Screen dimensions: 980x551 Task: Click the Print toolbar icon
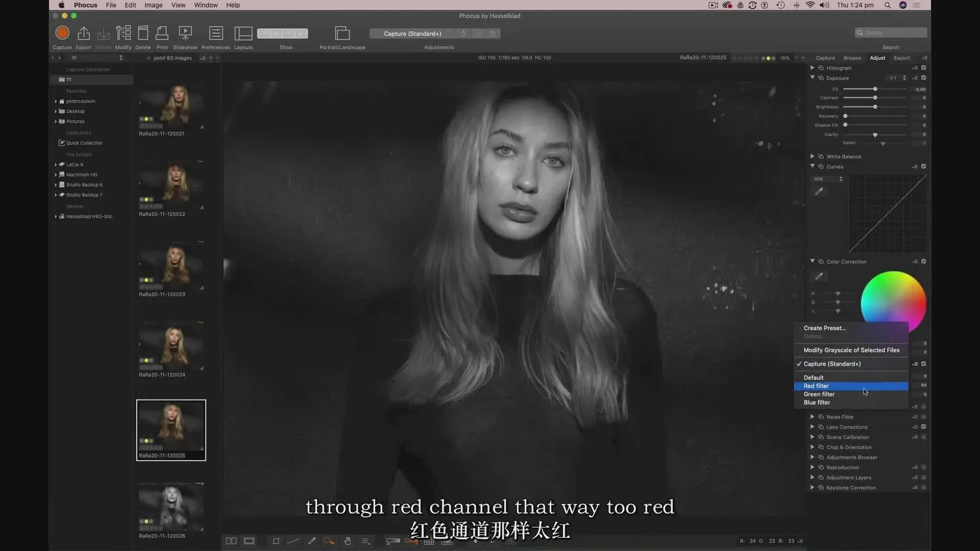click(162, 33)
